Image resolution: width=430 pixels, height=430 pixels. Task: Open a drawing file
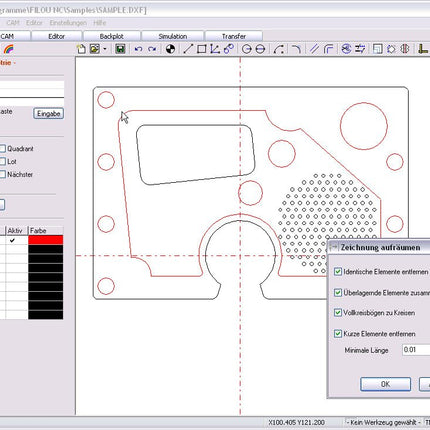point(95,49)
